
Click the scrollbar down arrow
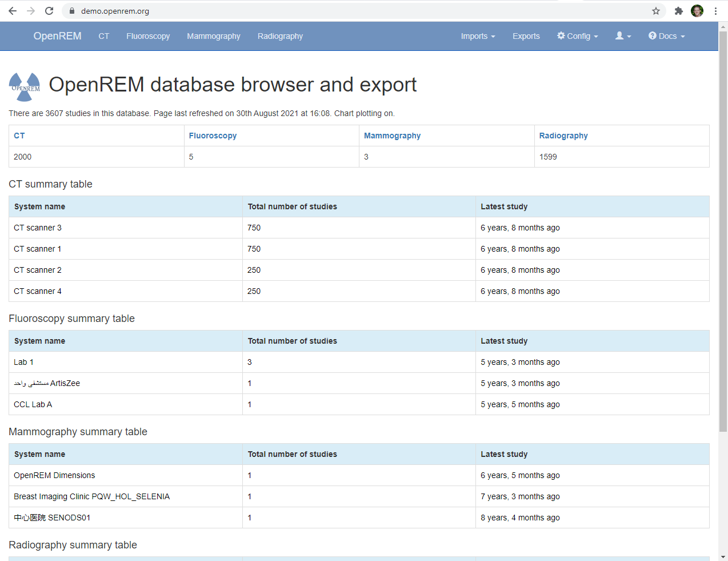[723, 556]
